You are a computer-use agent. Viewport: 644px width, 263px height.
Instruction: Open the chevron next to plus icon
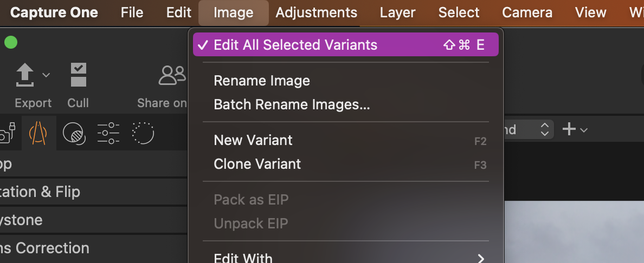[x=584, y=130]
